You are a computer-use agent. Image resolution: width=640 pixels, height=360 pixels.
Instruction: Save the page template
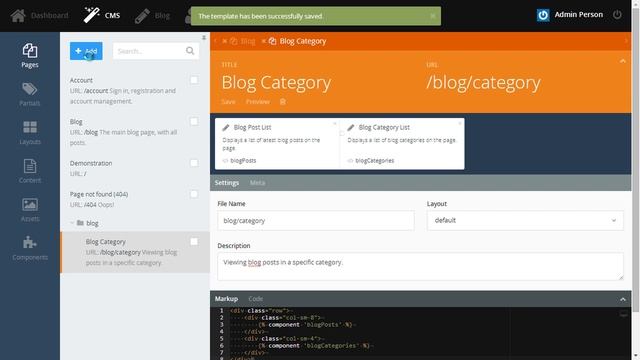(229, 102)
